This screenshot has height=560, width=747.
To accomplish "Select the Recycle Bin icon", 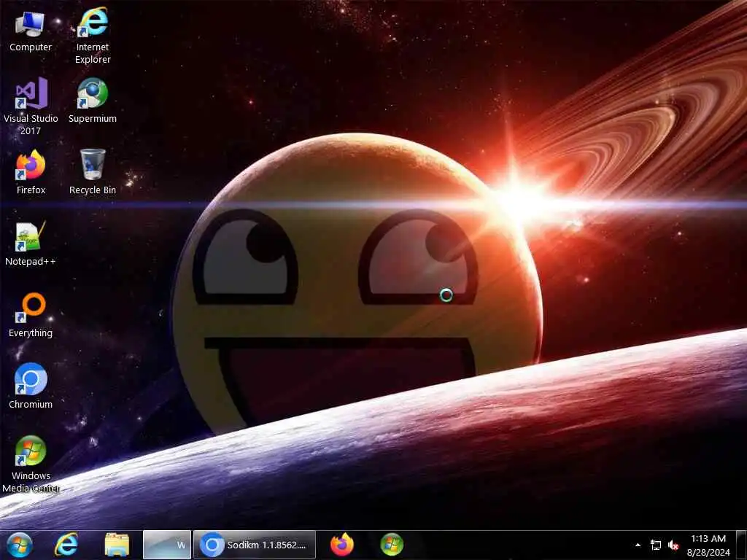I will (93, 172).
